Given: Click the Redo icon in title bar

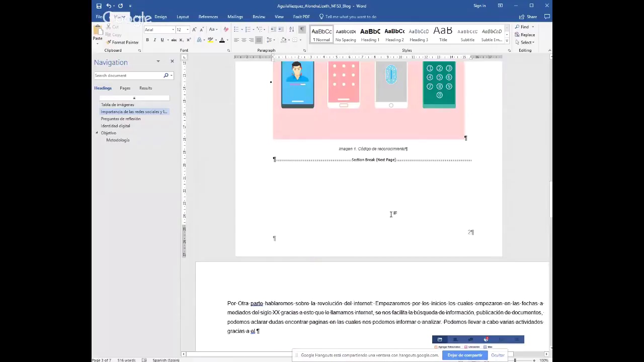Looking at the screenshot, I should pos(120,6).
